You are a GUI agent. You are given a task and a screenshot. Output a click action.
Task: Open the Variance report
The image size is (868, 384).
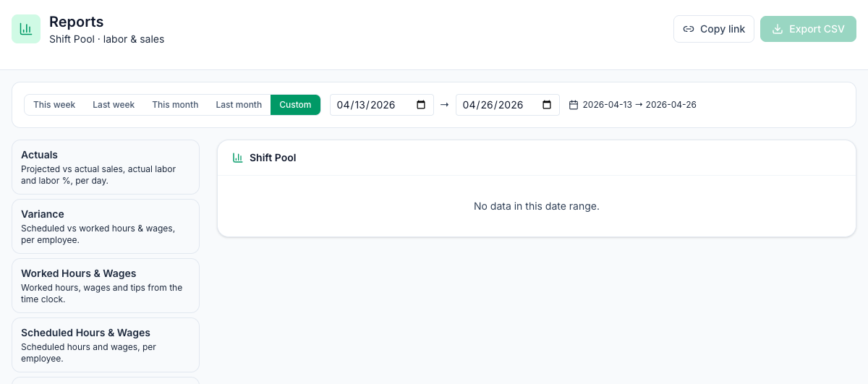(106, 226)
